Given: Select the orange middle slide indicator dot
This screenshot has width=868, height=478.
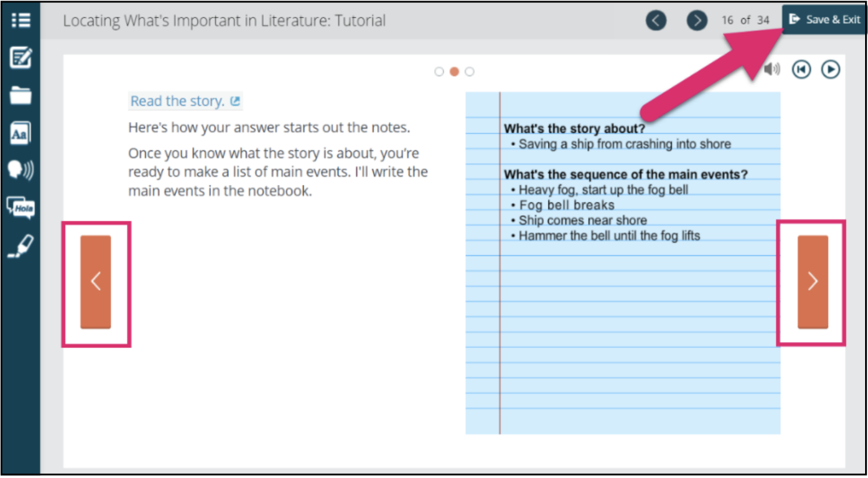Looking at the screenshot, I should (x=454, y=72).
